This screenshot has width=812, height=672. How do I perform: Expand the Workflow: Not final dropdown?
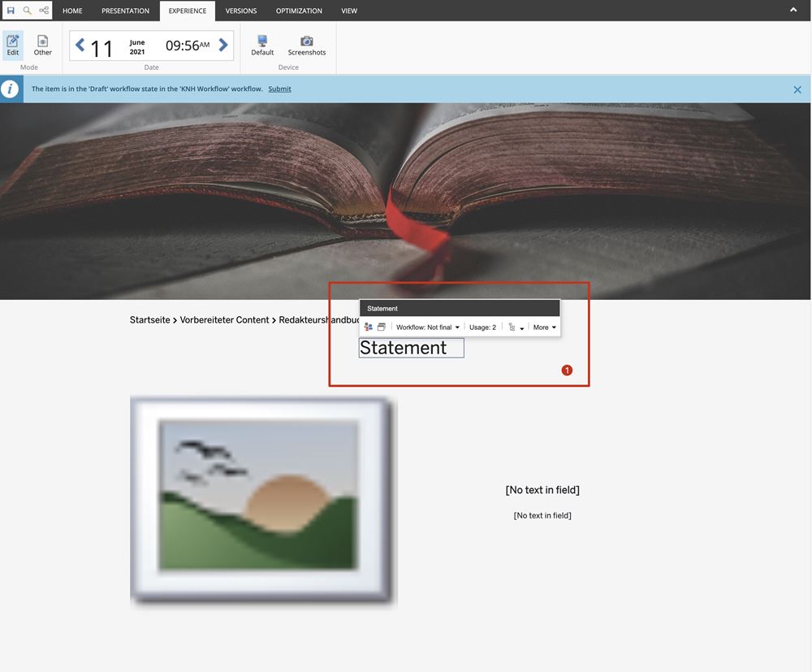pyautogui.click(x=427, y=327)
